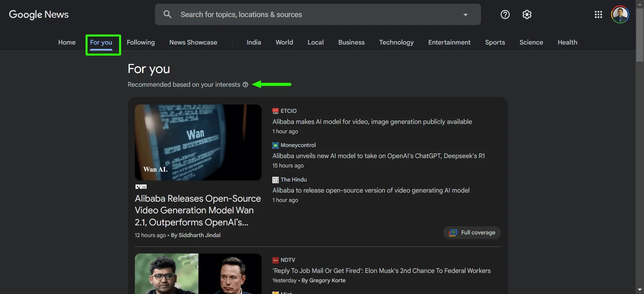This screenshot has width=644, height=294.
Task: Open the Technology section
Action: [396, 42]
